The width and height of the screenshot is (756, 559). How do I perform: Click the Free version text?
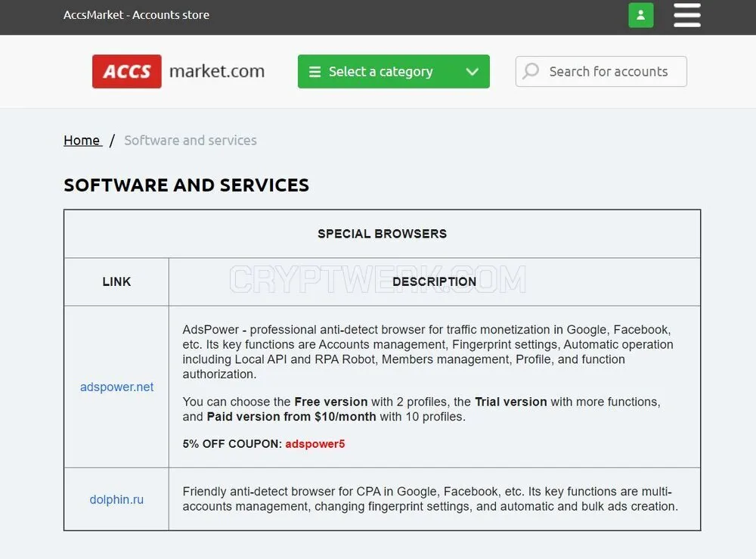(x=331, y=402)
